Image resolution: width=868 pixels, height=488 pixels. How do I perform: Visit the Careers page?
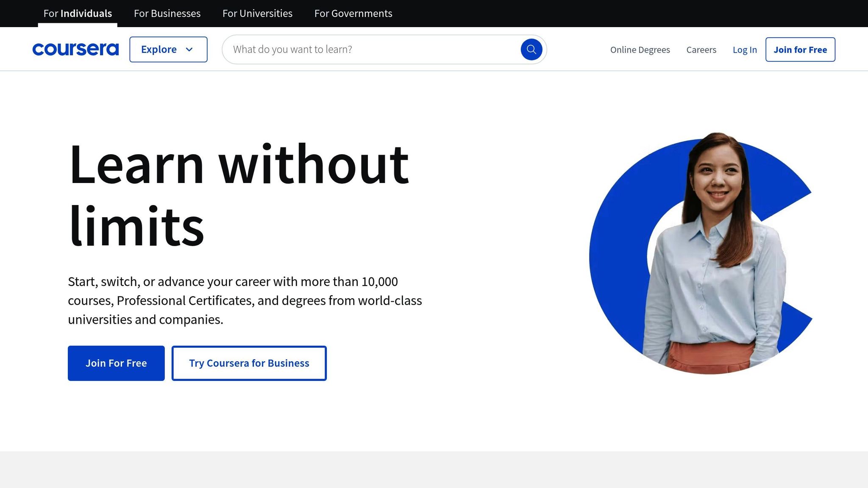pyautogui.click(x=701, y=50)
